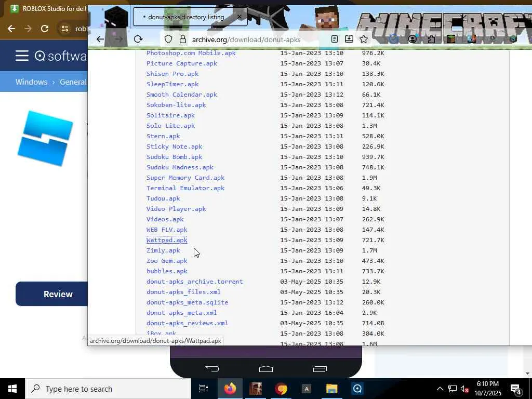This screenshot has height=399, width=532.
Task: Click the Type here to search box
Action: click(108, 389)
